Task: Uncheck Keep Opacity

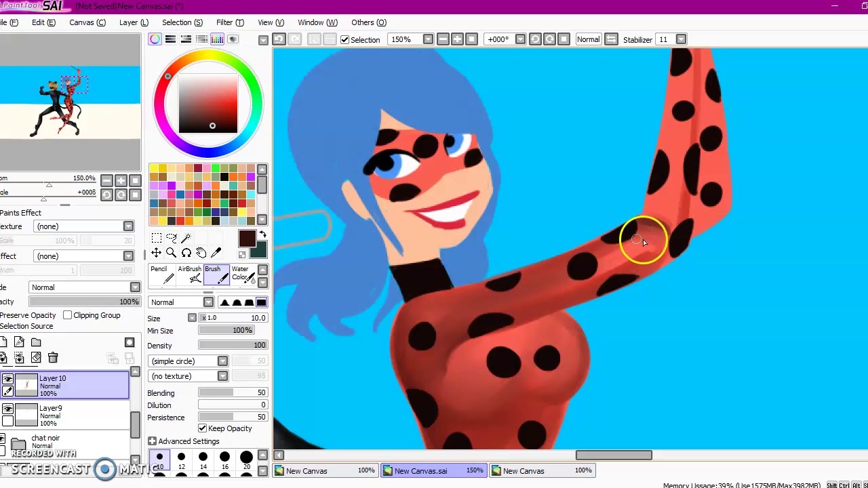Action: coord(202,428)
